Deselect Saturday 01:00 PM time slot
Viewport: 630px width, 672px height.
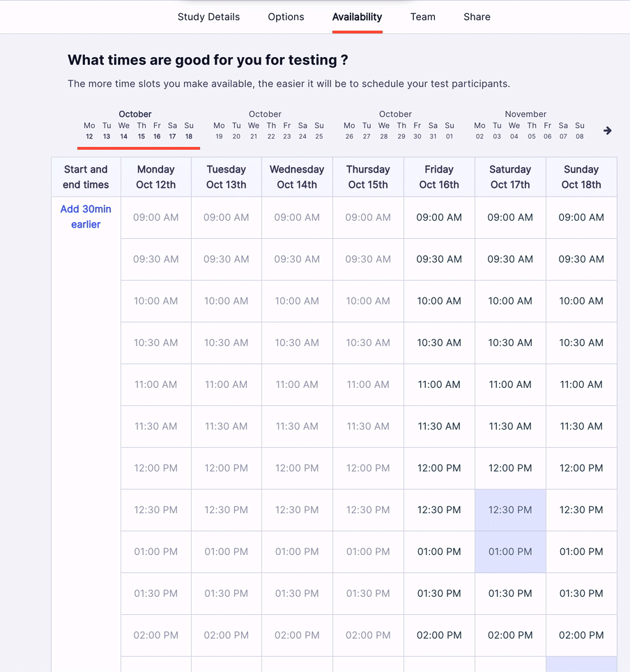pos(510,552)
